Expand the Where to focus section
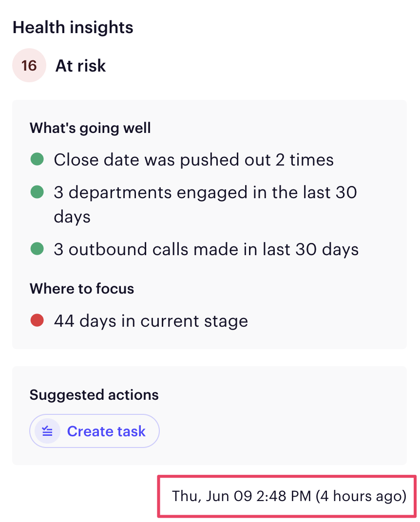 click(81, 288)
